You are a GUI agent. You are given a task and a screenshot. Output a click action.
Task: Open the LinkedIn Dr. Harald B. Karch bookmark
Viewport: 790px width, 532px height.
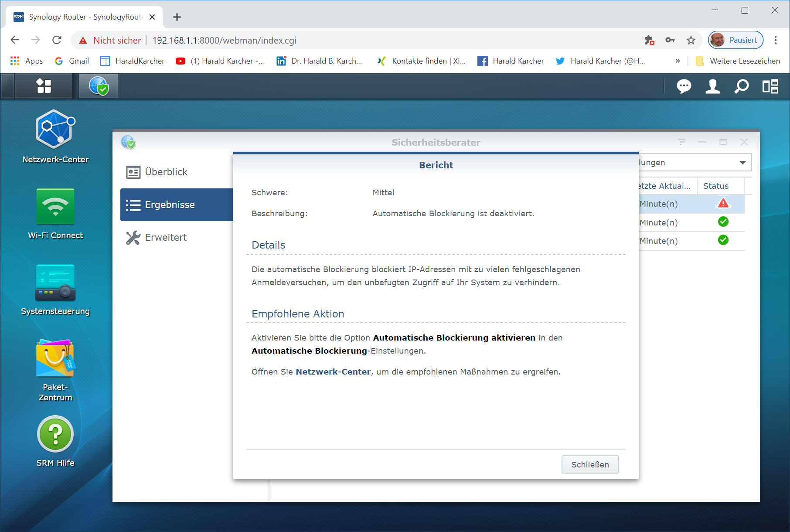[x=320, y=61]
